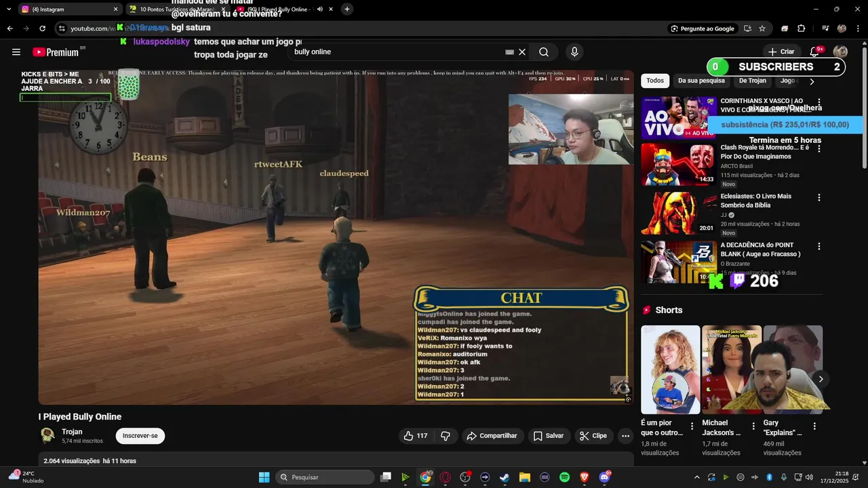Subscribe to Trojan with Inscrever-se
The image size is (868, 488).
(140, 436)
